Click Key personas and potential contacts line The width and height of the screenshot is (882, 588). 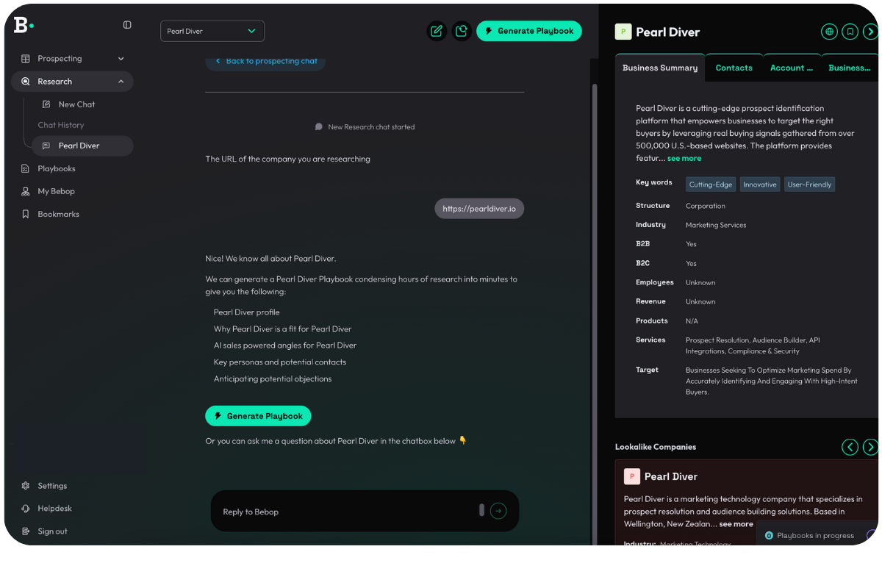280,362
